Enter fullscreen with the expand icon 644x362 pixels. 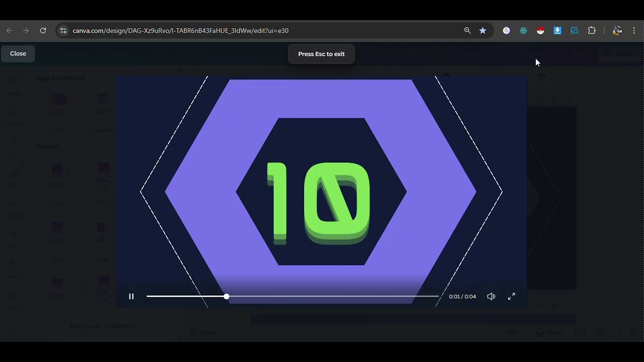click(x=511, y=297)
